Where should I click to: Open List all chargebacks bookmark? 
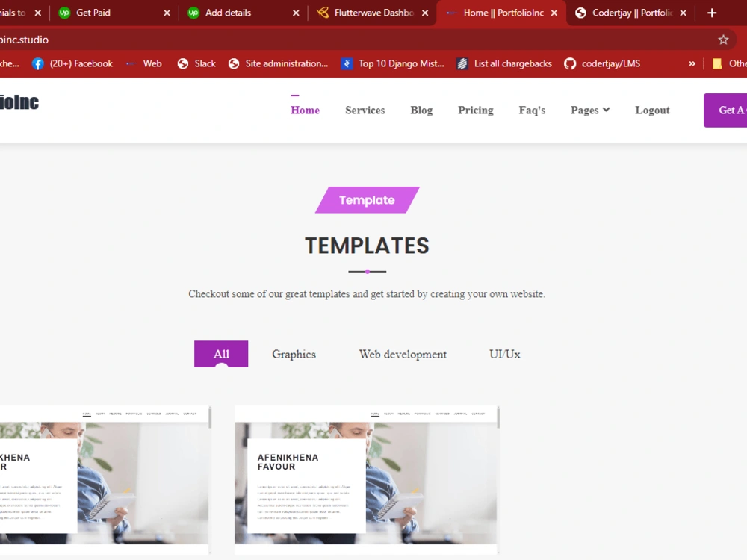coord(504,63)
